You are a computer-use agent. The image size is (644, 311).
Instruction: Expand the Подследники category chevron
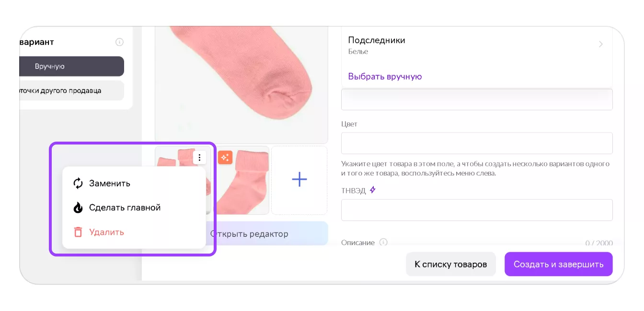(601, 44)
